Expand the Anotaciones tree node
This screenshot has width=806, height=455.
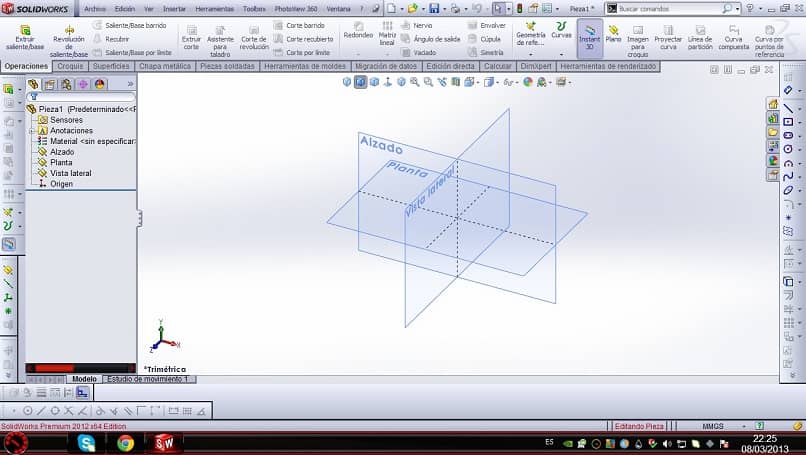(x=32, y=131)
